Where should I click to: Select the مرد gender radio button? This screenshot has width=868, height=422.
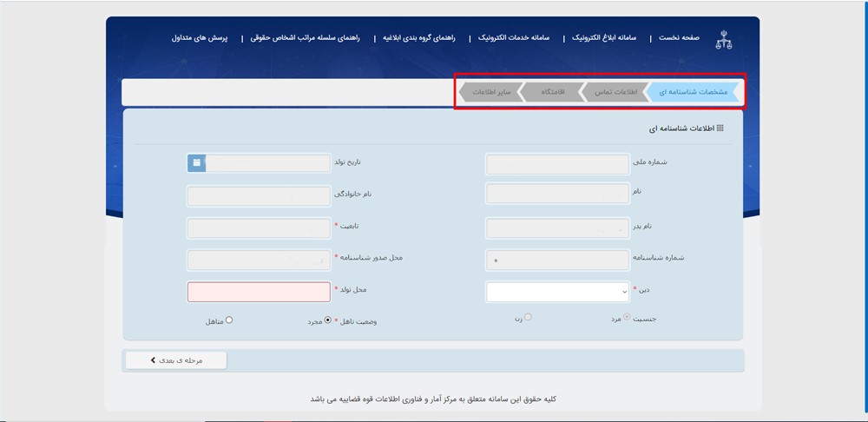627,318
